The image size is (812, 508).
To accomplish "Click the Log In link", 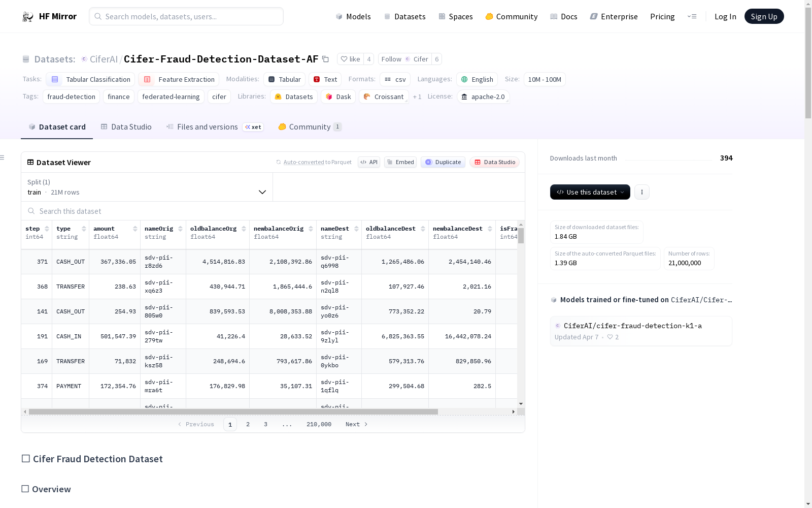I will click(725, 16).
